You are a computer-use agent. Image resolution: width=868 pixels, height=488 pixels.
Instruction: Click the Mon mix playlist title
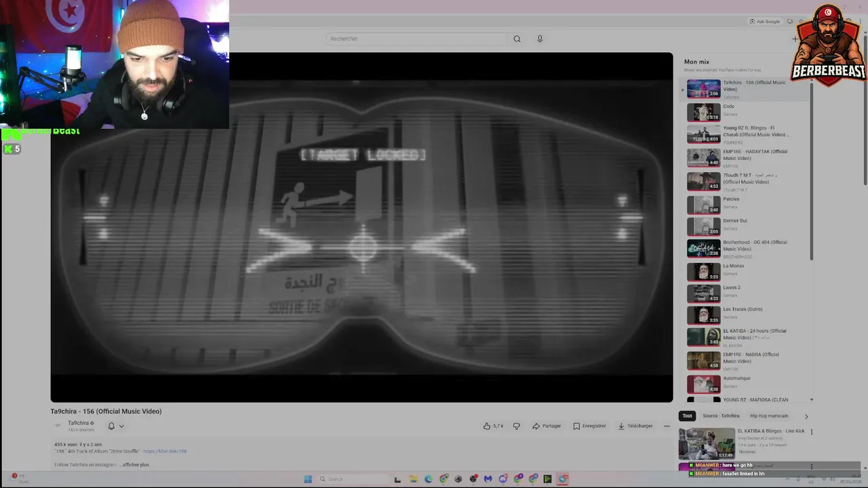[x=696, y=62]
